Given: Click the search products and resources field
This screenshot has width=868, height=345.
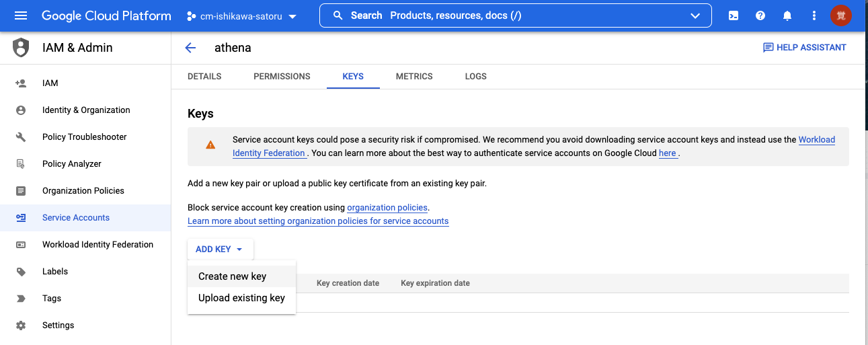Looking at the screenshot, I should point(515,15).
